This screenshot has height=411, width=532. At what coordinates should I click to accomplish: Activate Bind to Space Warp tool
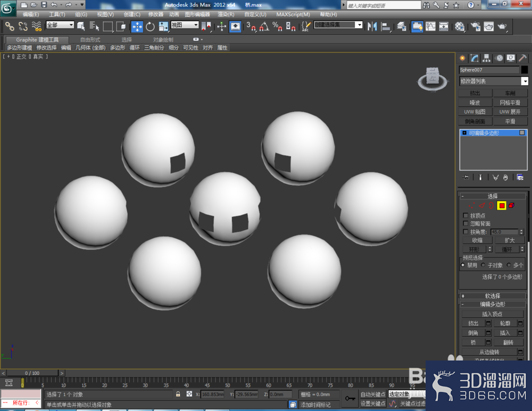(36, 26)
